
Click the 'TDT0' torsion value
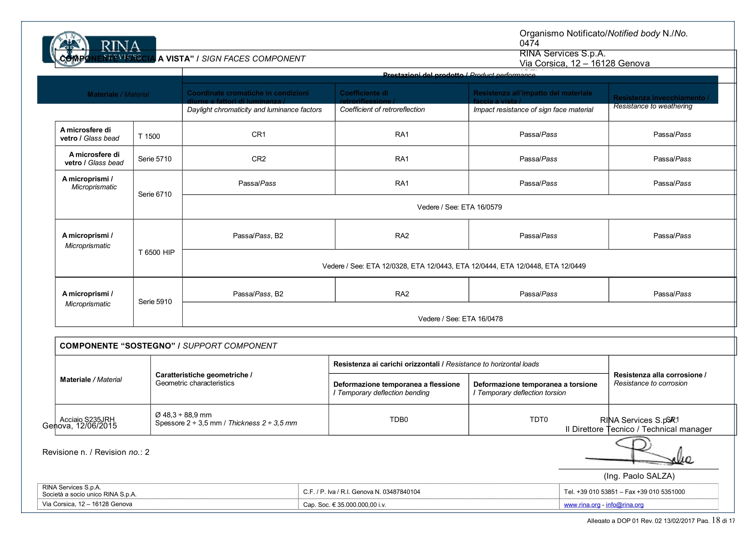click(x=538, y=420)
